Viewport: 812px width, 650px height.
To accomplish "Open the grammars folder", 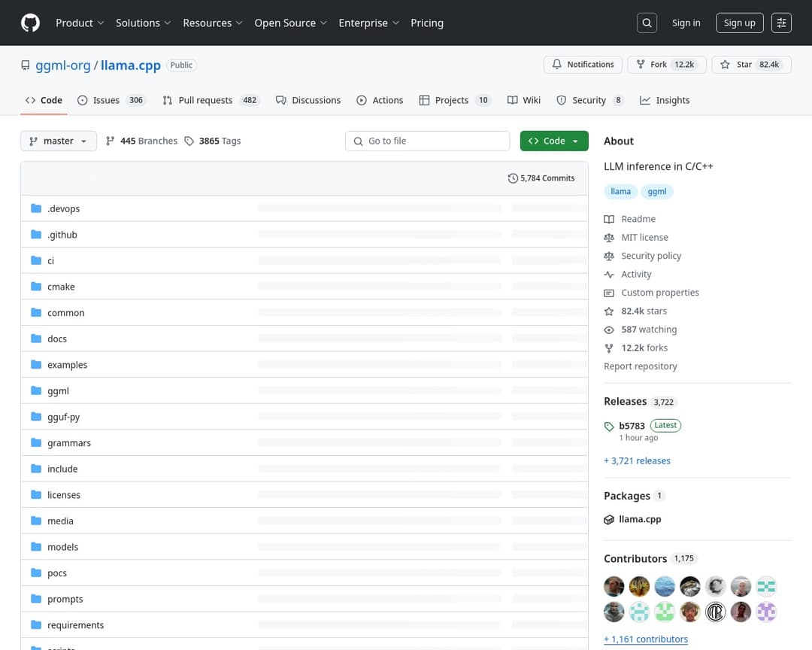I will coord(69,442).
